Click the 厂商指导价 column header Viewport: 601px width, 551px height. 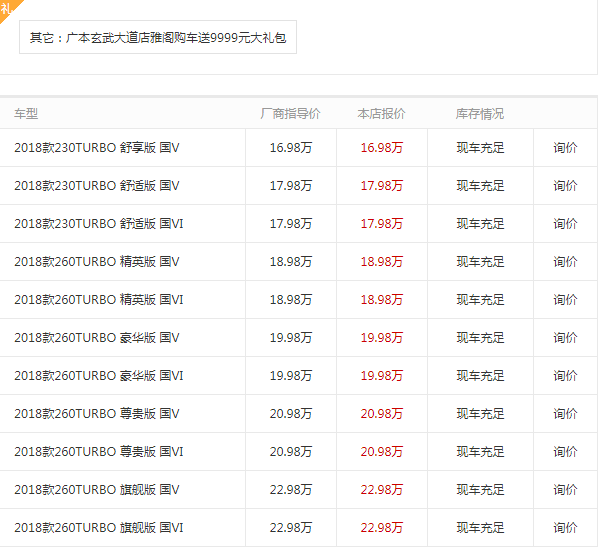tap(291, 114)
